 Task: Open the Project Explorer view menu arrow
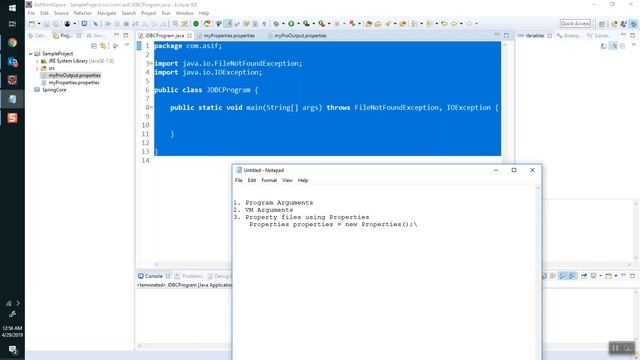(127, 45)
